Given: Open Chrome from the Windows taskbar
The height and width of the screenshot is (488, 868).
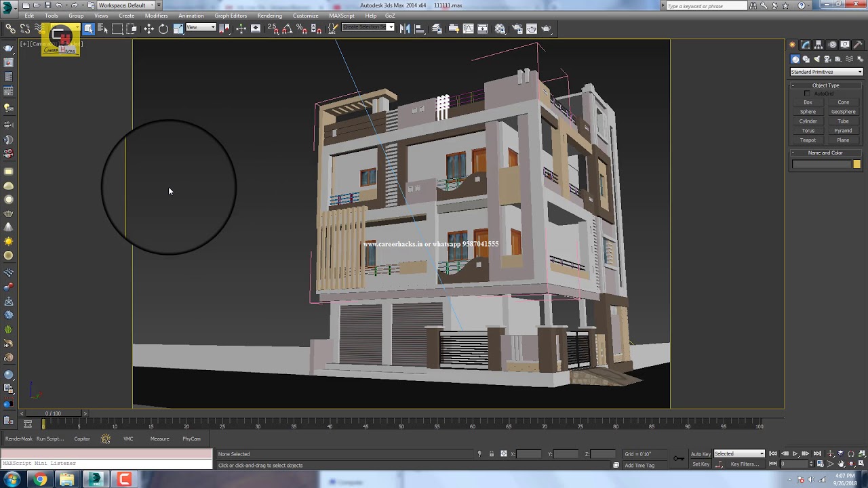Looking at the screenshot, I should click(x=40, y=480).
